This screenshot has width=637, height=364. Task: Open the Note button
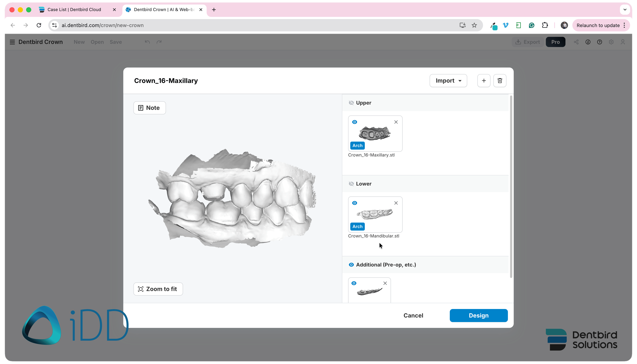[149, 108]
